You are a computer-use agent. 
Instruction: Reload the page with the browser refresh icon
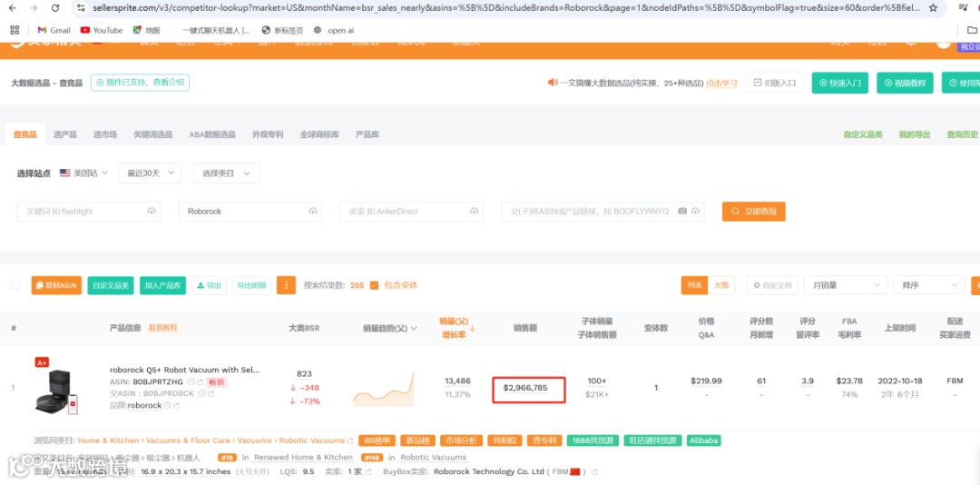coord(55,8)
